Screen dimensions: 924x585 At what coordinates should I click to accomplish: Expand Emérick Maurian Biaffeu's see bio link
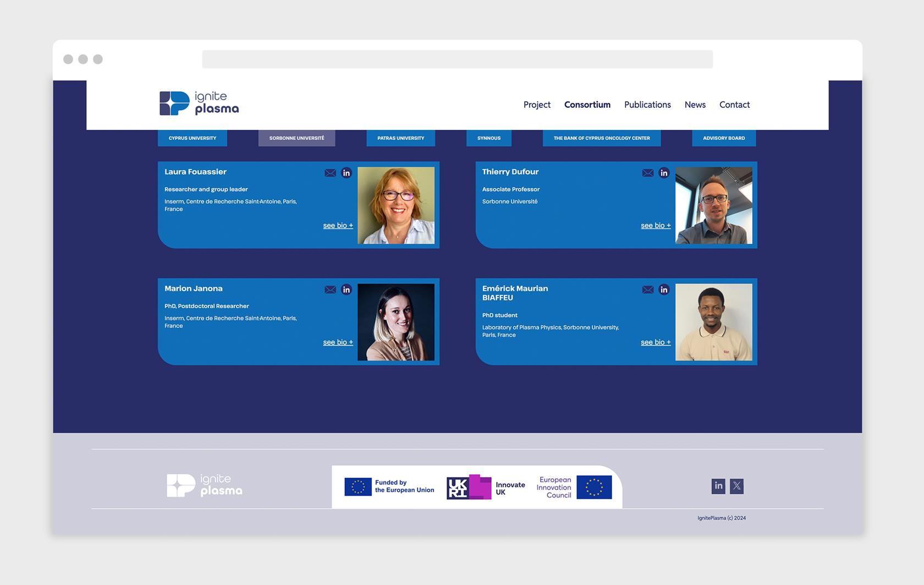(x=656, y=342)
